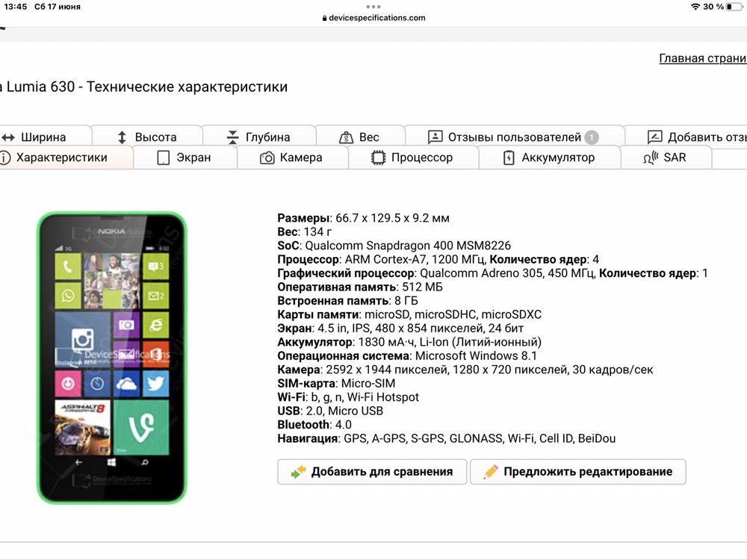The width and height of the screenshot is (747, 560).
Task: Click Камера 2592 x 1944 line
Action: pyautogui.click(x=465, y=370)
